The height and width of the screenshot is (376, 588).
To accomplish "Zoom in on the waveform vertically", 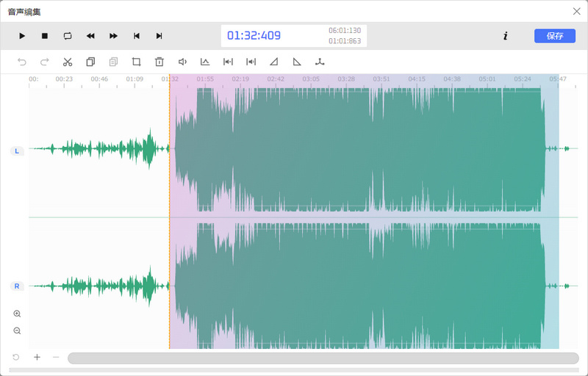I will pyautogui.click(x=17, y=314).
